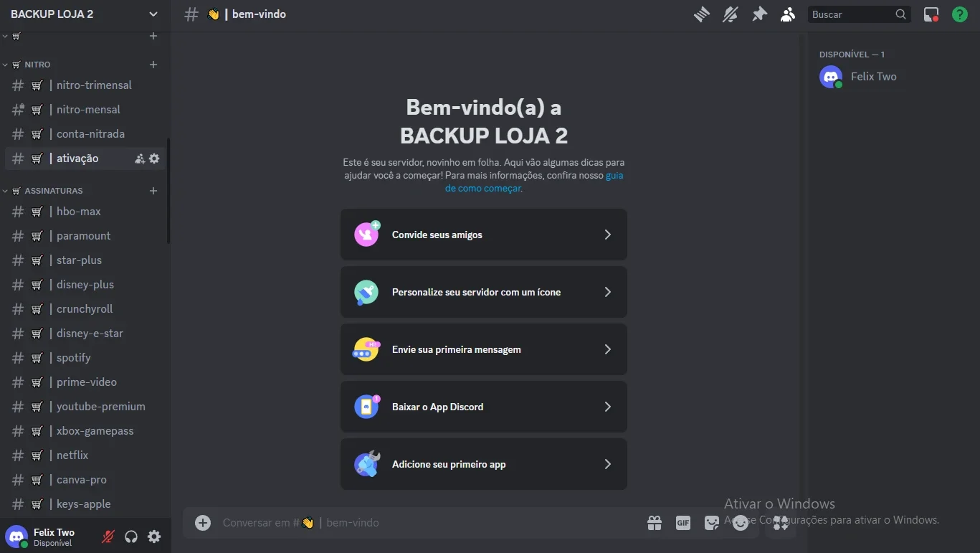Open the sticker picker icon
The height and width of the screenshot is (553, 980).
712,523
